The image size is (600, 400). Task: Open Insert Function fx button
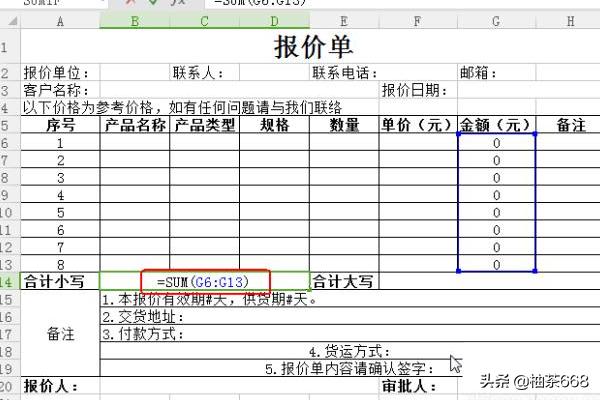177,3
